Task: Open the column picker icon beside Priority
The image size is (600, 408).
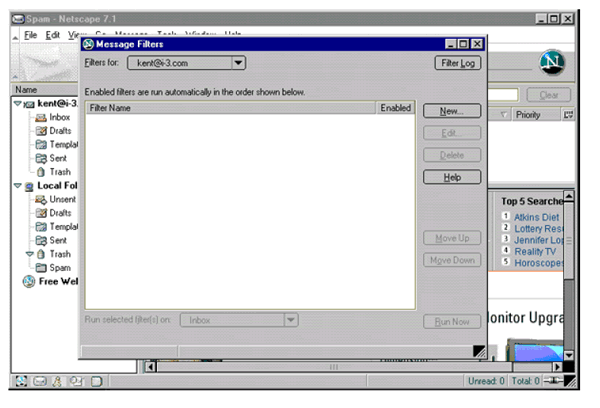Action: (568, 114)
